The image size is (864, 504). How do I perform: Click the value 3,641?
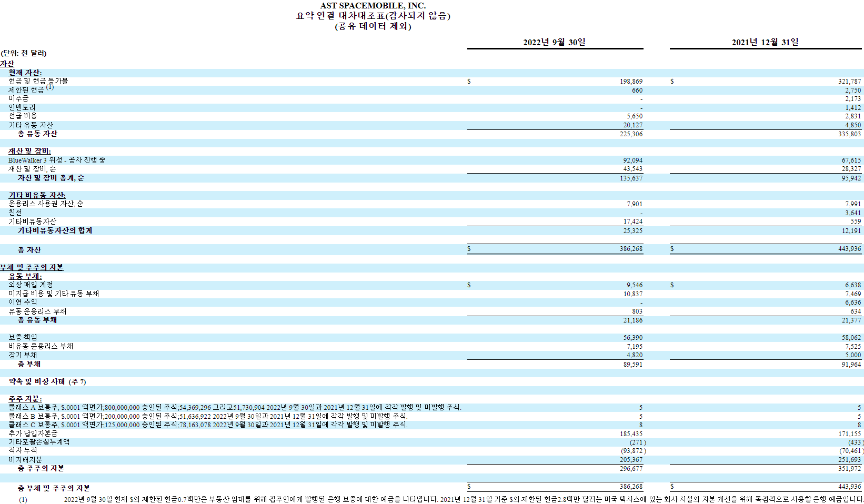(x=853, y=213)
